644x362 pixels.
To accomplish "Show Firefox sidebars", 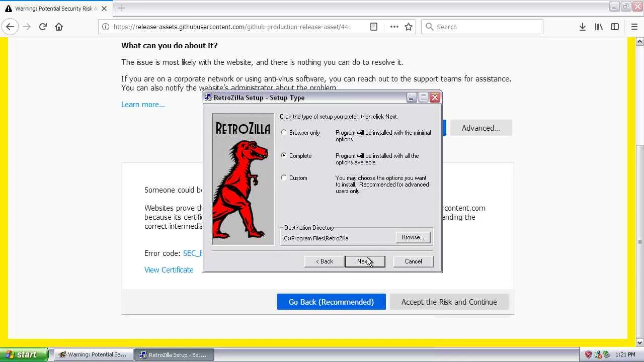I will [615, 27].
